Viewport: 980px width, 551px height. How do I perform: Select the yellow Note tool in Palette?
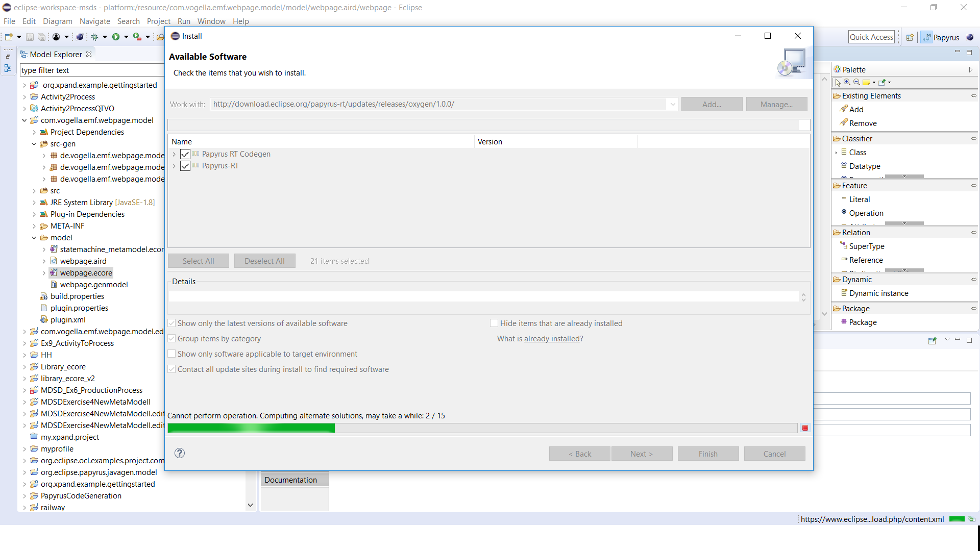click(x=867, y=82)
